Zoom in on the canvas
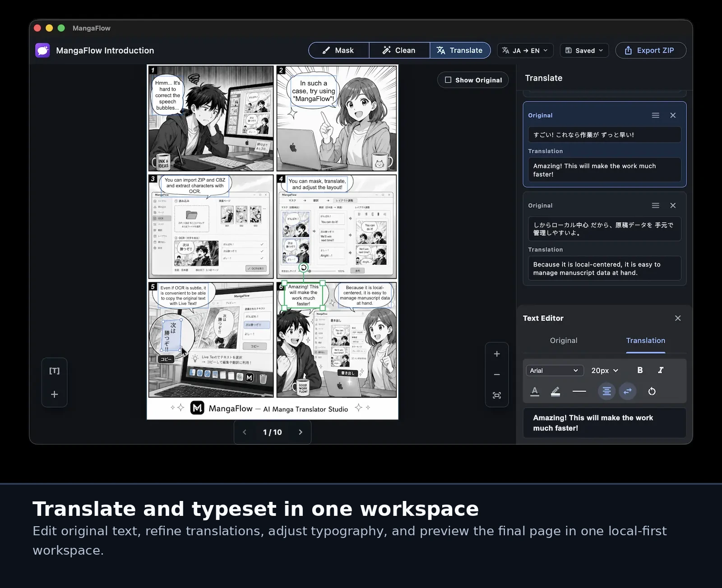722x588 pixels. coord(497,354)
